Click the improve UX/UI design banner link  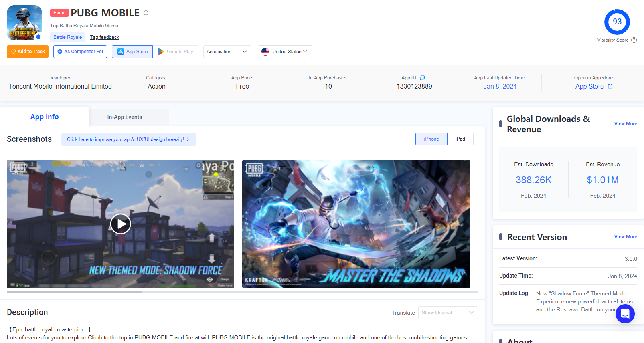coord(128,139)
